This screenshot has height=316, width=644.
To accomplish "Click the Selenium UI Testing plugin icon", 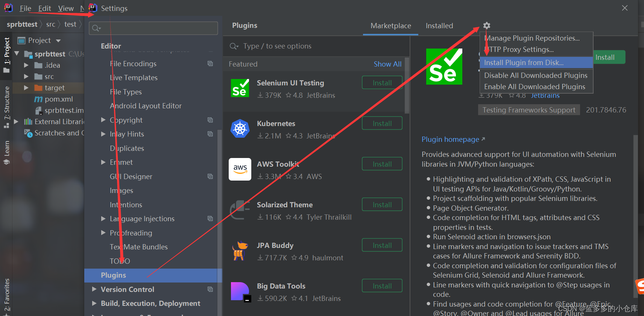I will [x=240, y=88].
